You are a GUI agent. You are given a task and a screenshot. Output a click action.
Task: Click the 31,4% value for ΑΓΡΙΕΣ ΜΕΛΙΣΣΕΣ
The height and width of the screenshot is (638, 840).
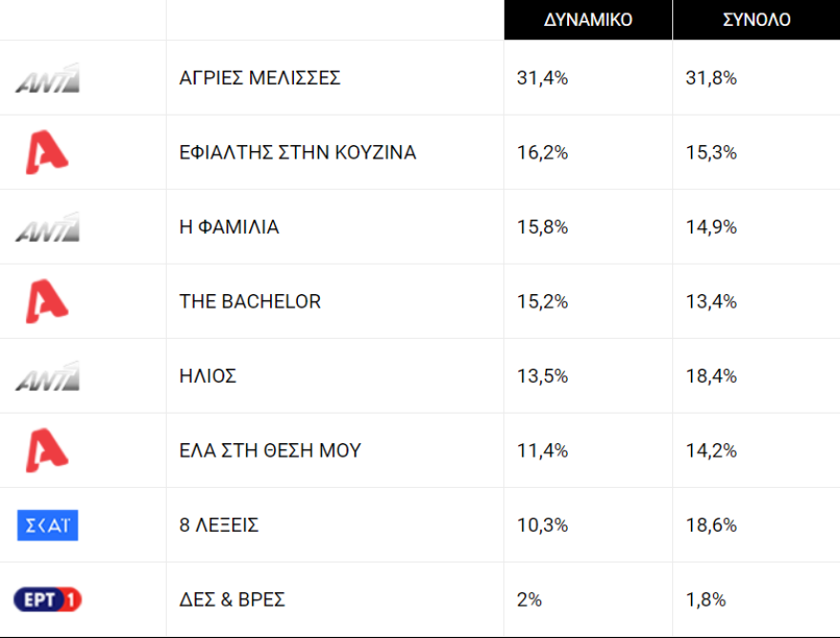(542, 78)
